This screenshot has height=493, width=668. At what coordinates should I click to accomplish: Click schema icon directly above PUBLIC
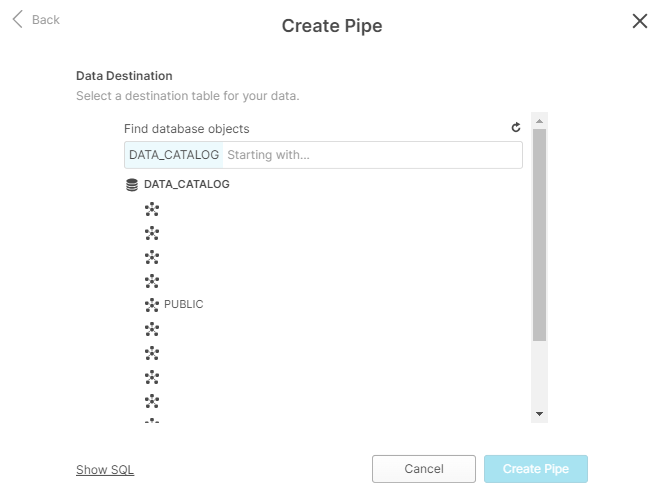(152, 281)
